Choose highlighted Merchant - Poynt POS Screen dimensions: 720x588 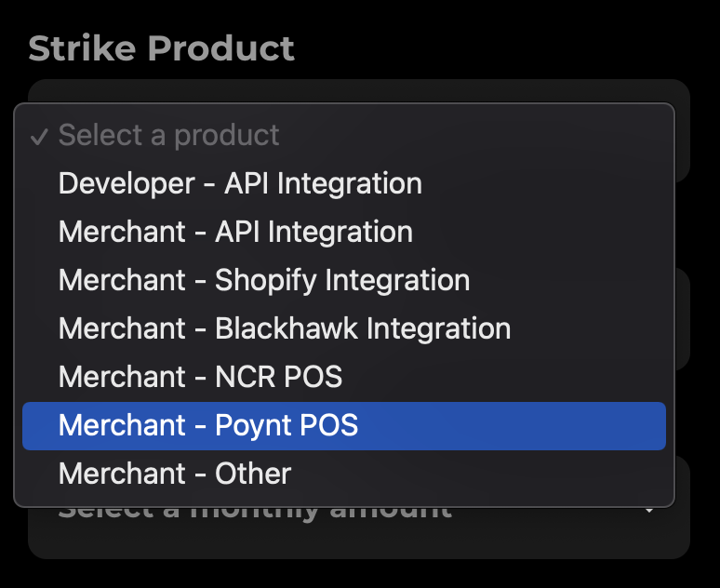[x=344, y=426]
